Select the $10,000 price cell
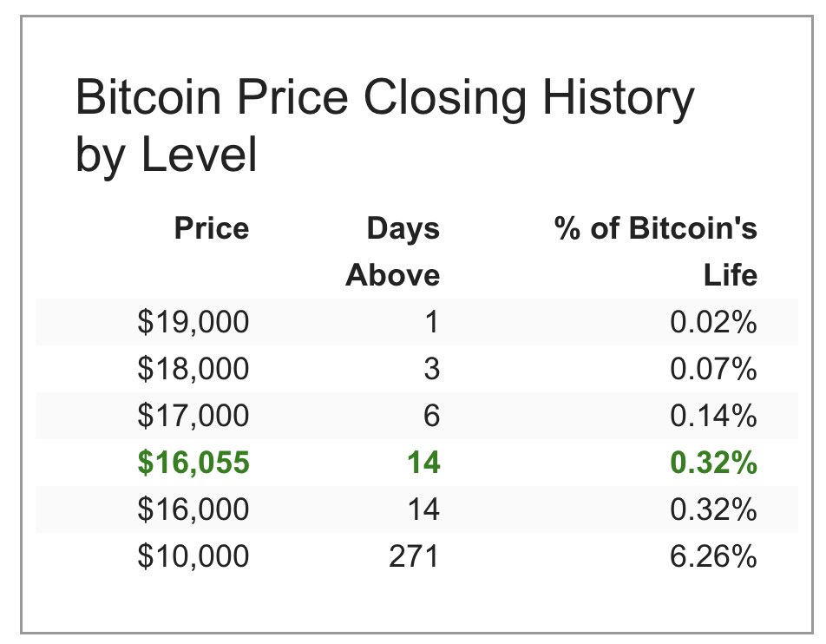 pos(193,556)
